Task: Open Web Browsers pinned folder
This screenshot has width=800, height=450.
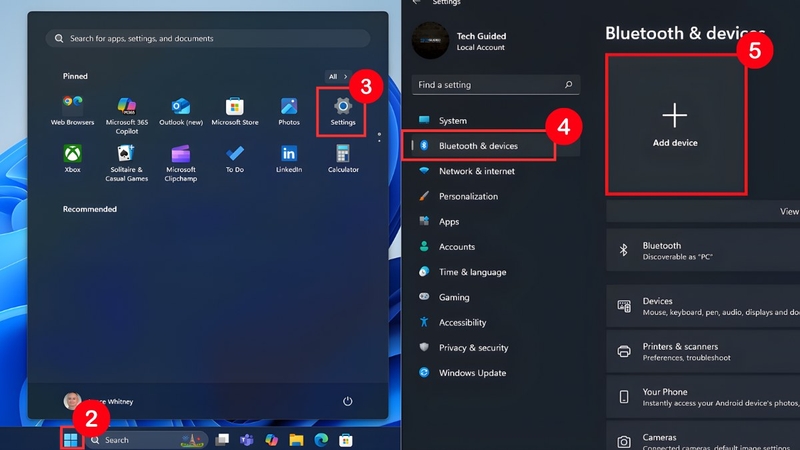Action: (x=72, y=110)
